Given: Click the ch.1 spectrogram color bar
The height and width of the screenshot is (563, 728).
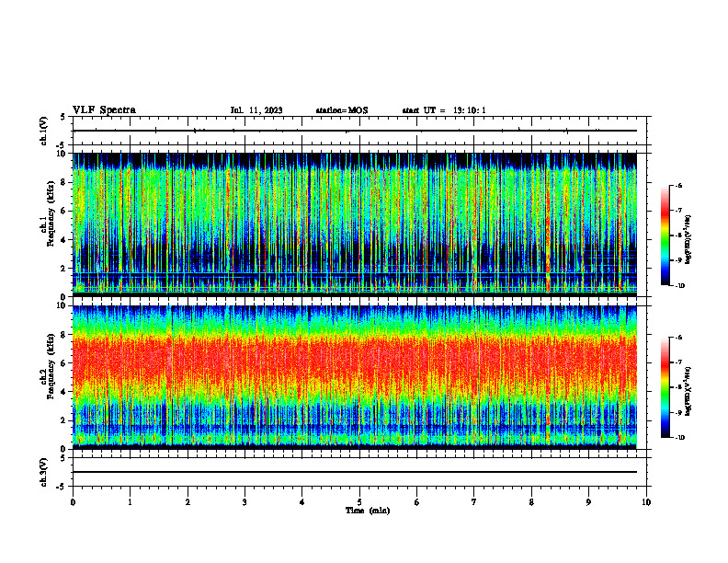Looking at the screenshot, I should click(x=665, y=236).
